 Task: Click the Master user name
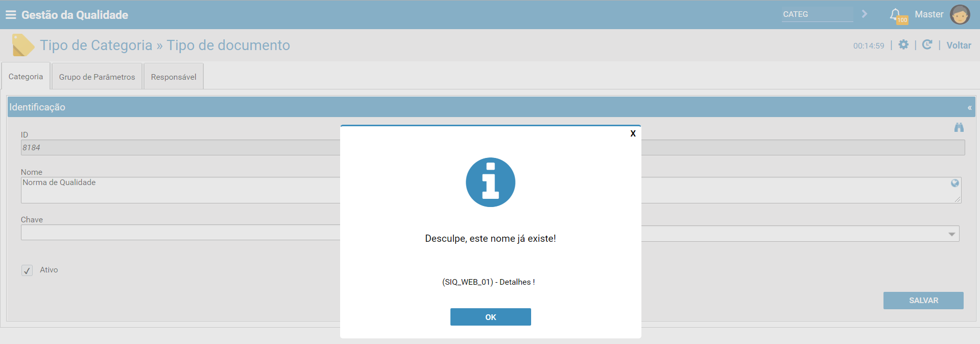929,14
